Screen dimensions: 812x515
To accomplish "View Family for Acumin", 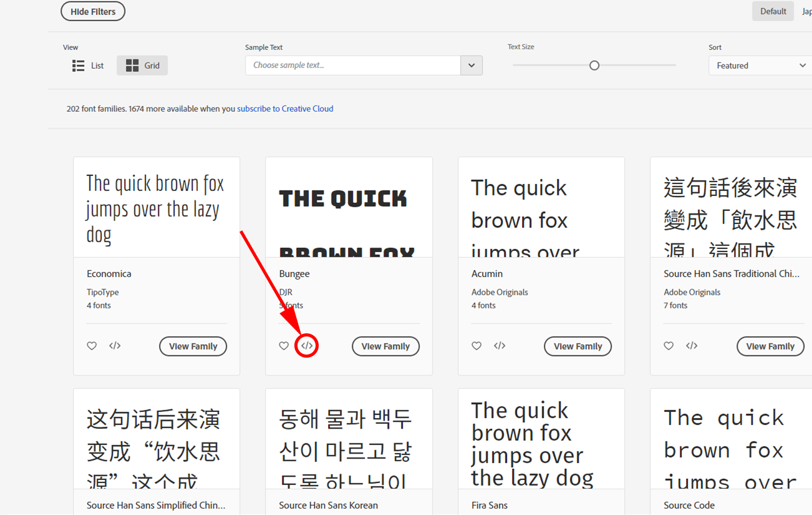I will pyautogui.click(x=578, y=346).
